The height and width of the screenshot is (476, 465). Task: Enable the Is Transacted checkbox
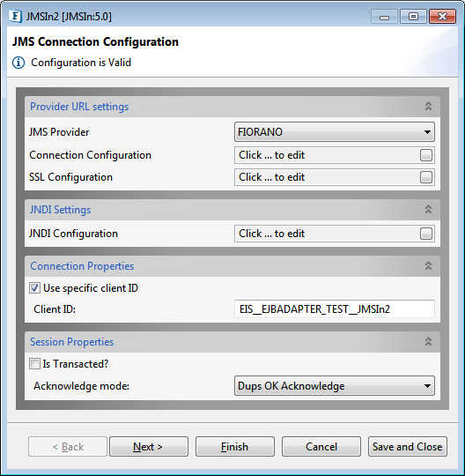[34, 364]
